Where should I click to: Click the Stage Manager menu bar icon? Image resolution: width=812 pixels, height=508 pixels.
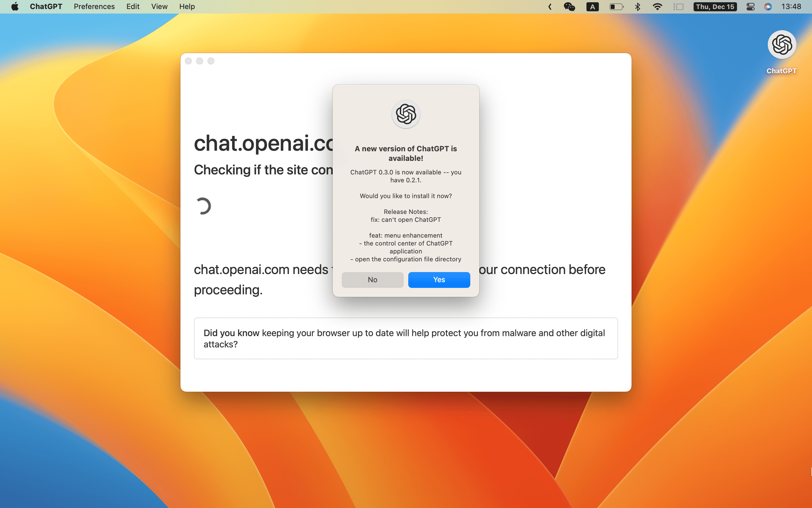pos(678,7)
